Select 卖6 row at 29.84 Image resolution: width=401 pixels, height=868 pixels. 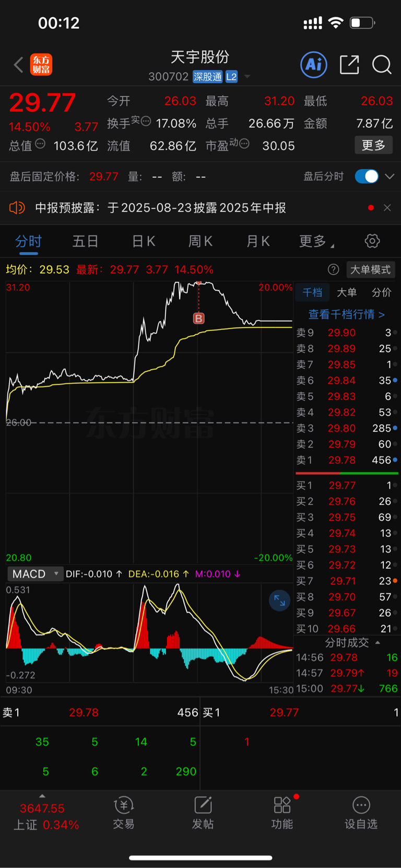347,381
